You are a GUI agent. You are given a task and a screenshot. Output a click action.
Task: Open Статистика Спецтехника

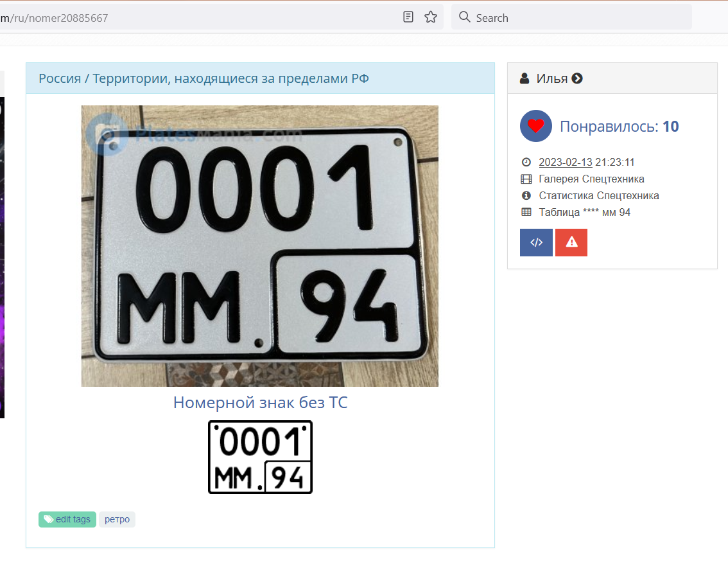598,195
